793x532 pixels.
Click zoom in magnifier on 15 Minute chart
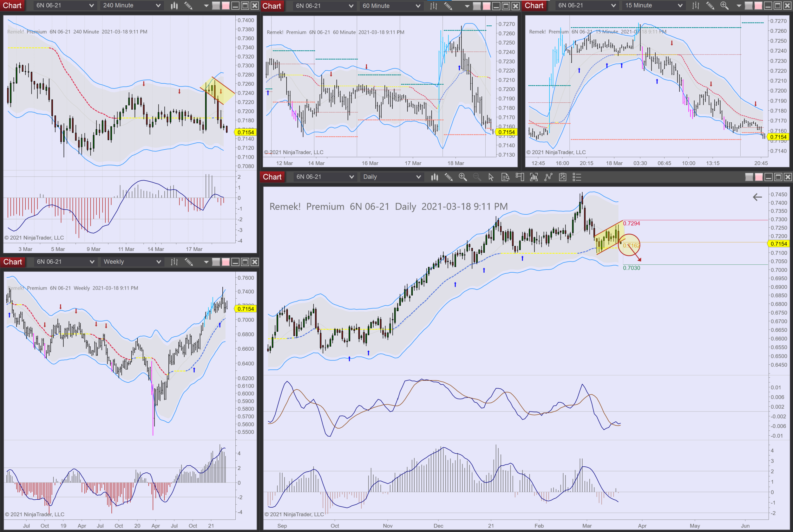coord(724,5)
